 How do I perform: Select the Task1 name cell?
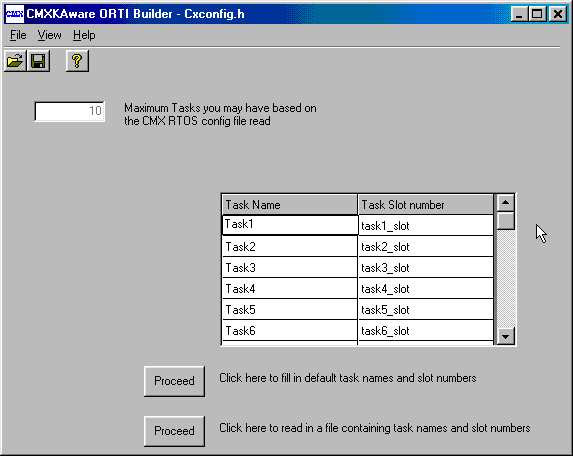pos(290,225)
